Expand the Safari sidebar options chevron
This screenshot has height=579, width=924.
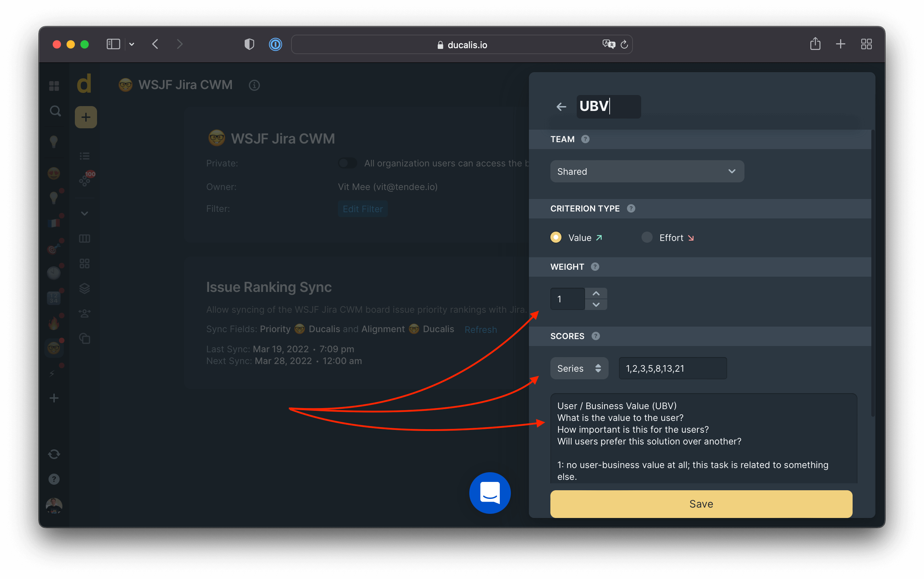(x=132, y=44)
